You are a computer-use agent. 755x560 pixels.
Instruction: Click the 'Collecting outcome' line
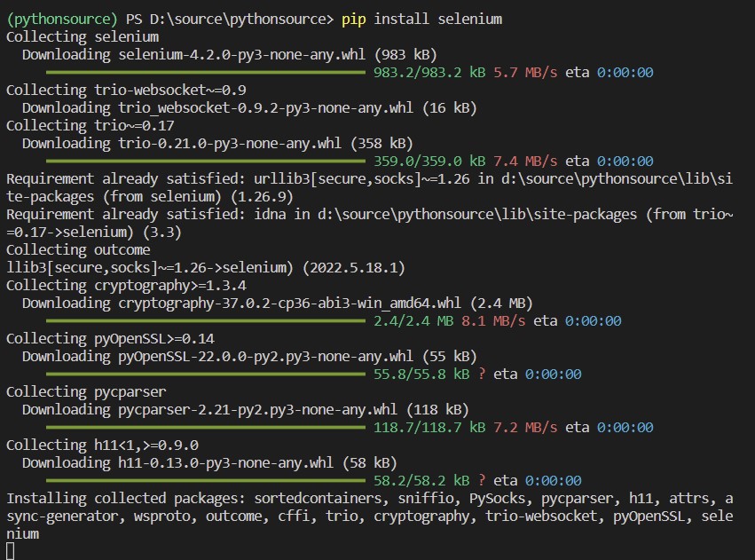78,250
